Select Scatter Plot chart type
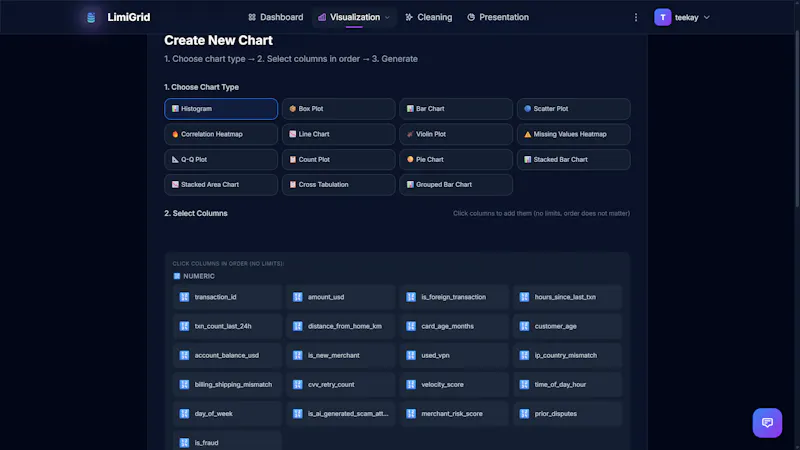Screen dimensions: 800x450 click(x=573, y=109)
